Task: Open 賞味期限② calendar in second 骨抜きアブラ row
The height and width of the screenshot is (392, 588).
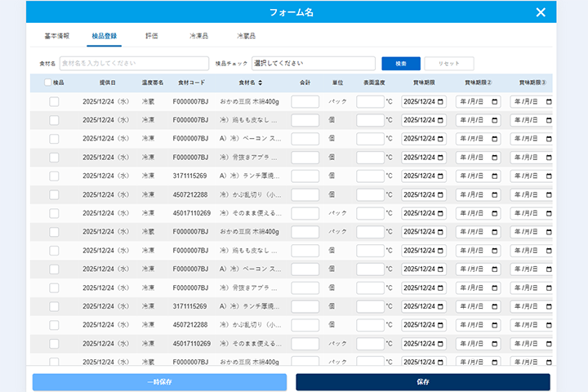Action: 495,287
